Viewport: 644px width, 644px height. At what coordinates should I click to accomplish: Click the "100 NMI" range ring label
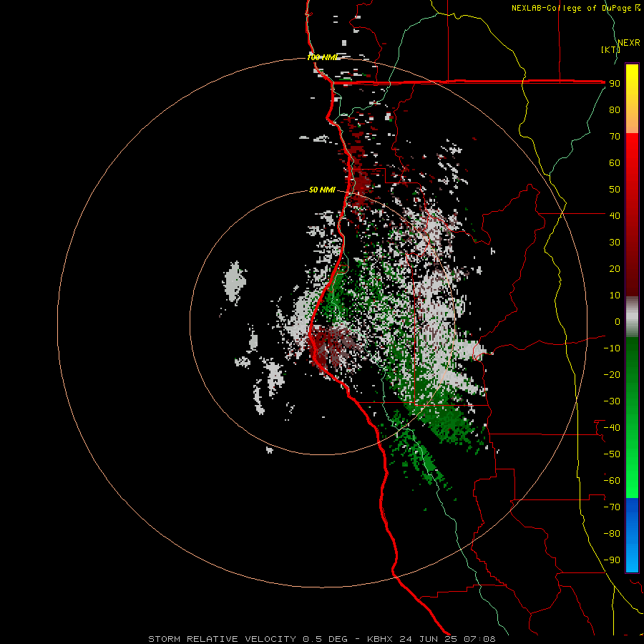click(x=323, y=57)
